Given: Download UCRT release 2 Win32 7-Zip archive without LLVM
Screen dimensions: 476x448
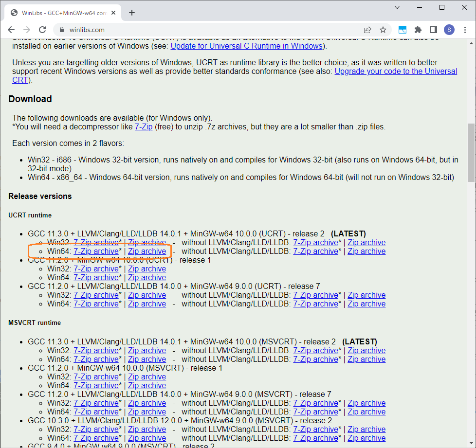Looking at the screenshot, I should pos(316,243).
